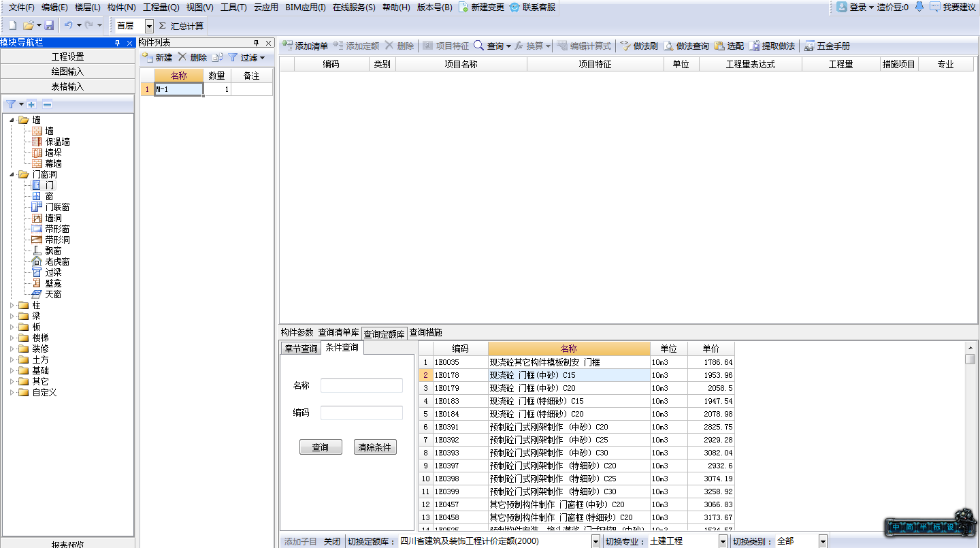
Task: Select 墙洞 tree item
Action: pos(53,218)
